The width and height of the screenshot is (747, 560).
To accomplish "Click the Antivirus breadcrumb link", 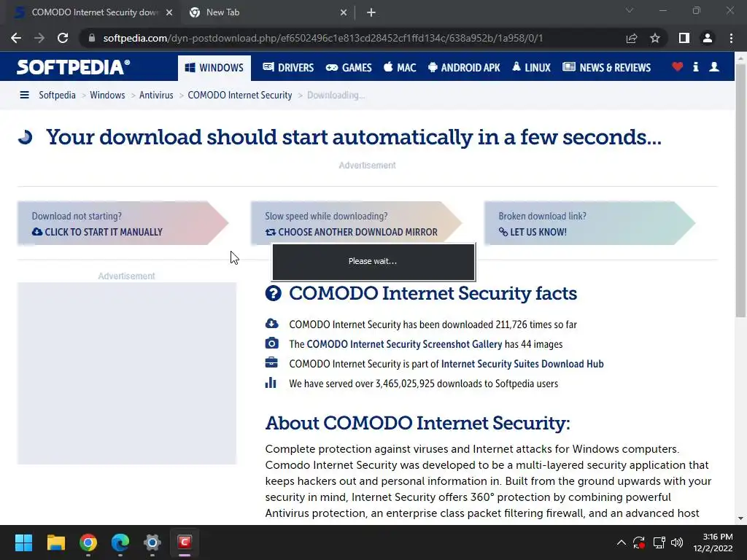I will coord(156,96).
